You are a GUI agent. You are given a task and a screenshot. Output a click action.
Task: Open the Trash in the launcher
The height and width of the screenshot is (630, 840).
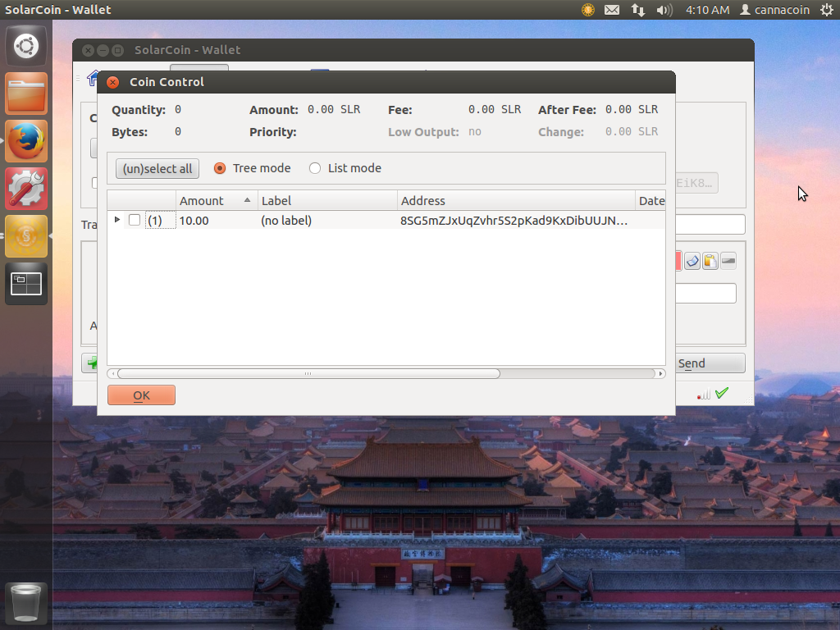tap(26, 603)
